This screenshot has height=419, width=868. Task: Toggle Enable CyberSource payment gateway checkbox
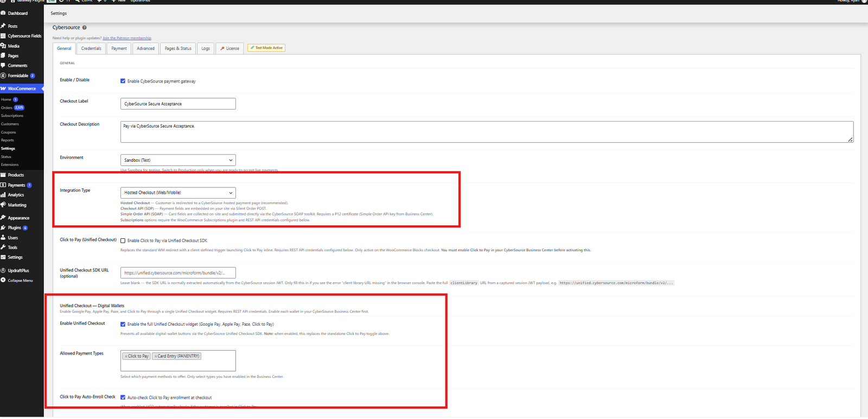pyautogui.click(x=123, y=81)
